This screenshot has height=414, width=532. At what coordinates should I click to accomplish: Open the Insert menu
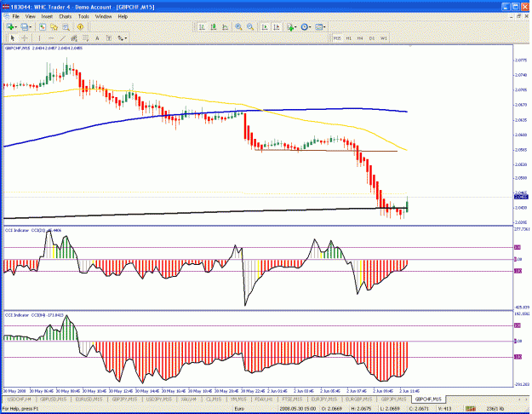click(x=47, y=16)
